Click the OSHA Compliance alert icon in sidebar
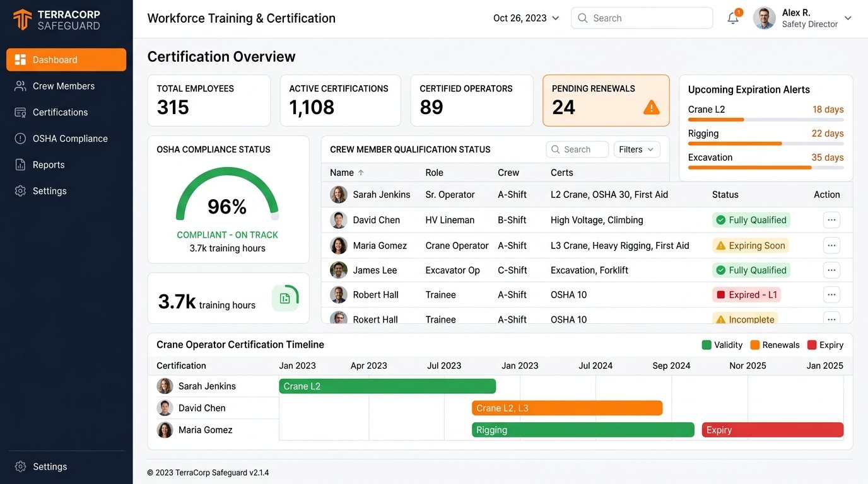 pos(20,139)
